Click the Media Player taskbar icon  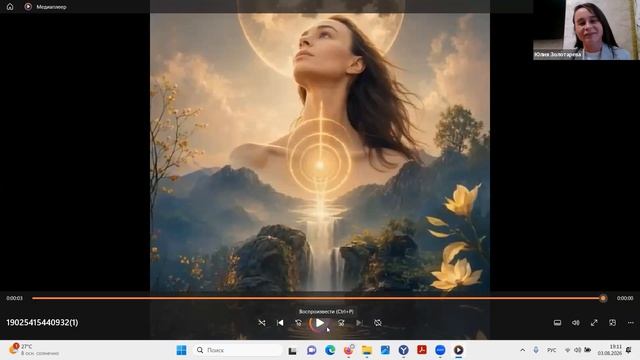pyautogui.click(x=458, y=350)
